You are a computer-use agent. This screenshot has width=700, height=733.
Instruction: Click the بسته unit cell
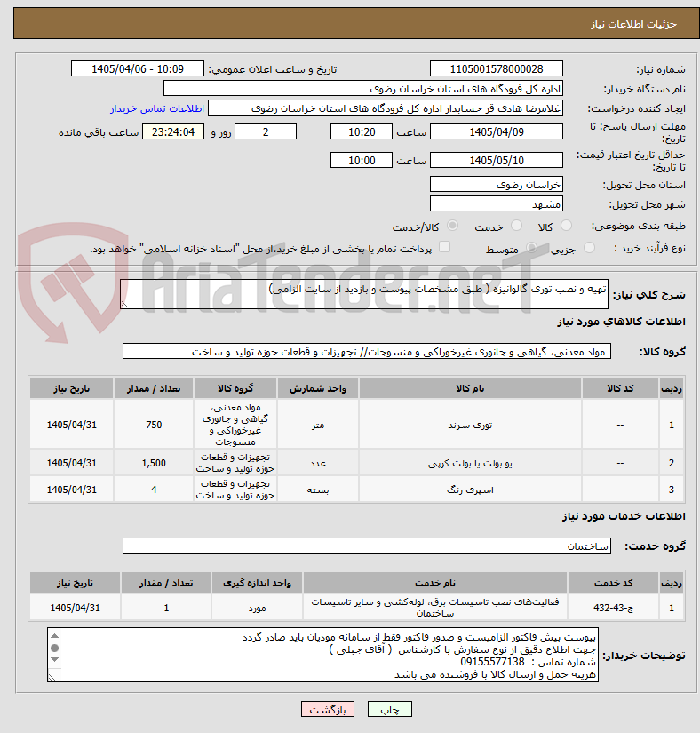point(318,490)
